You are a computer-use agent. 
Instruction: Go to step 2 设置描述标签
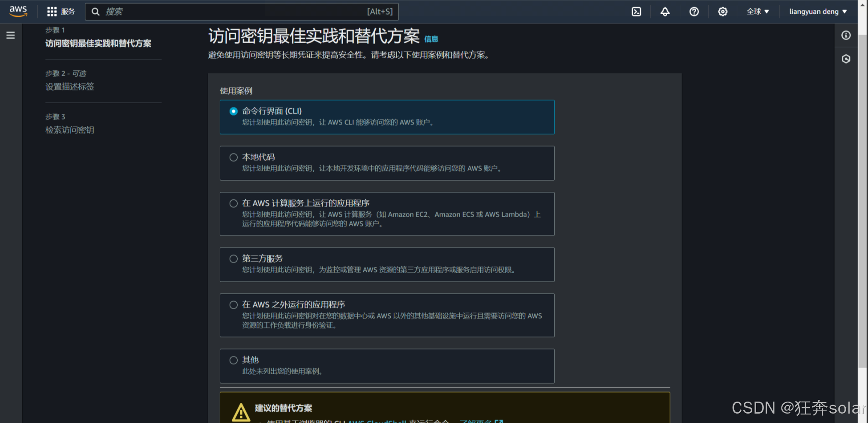(70, 86)
